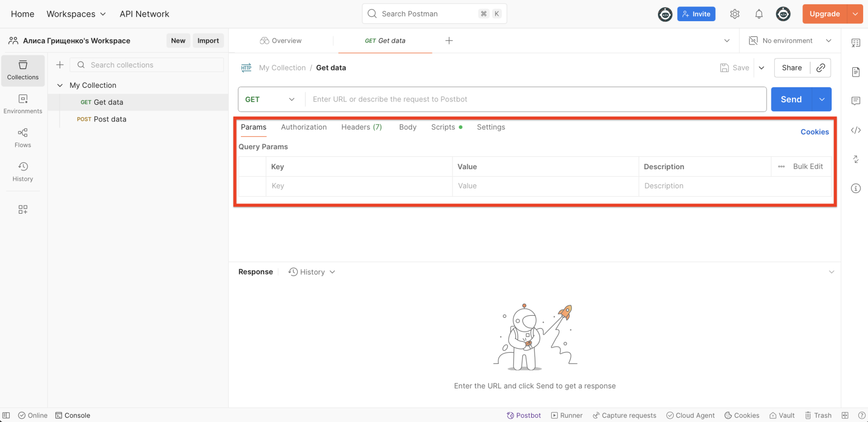
Task: Switch to the request Settings tab
Action: tap(491, 127)
